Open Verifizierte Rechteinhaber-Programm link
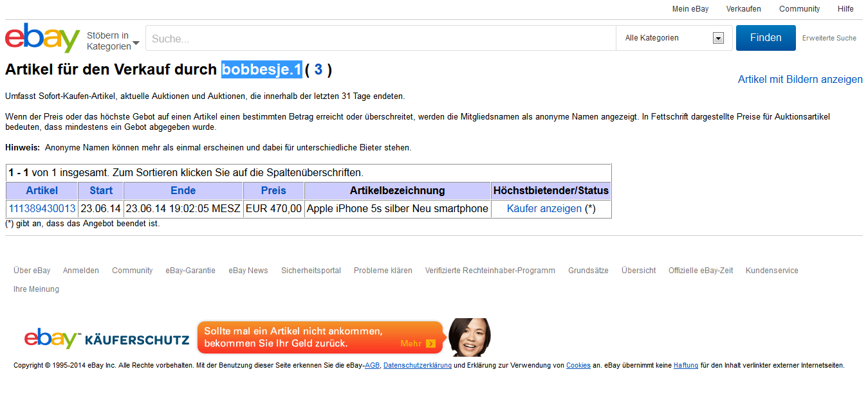Screen dimensions: 868x403 click(490, 271)
